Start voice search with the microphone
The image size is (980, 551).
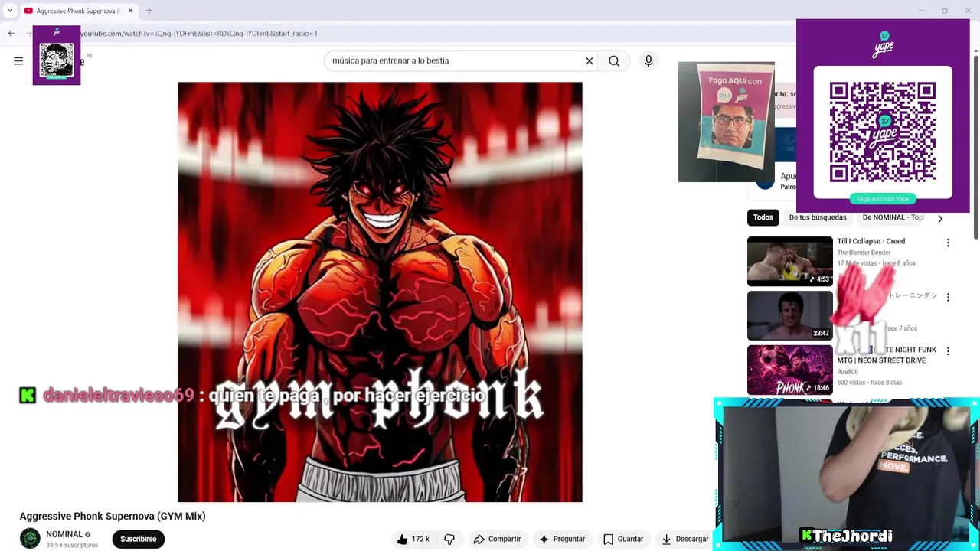[x=648, y=60]
